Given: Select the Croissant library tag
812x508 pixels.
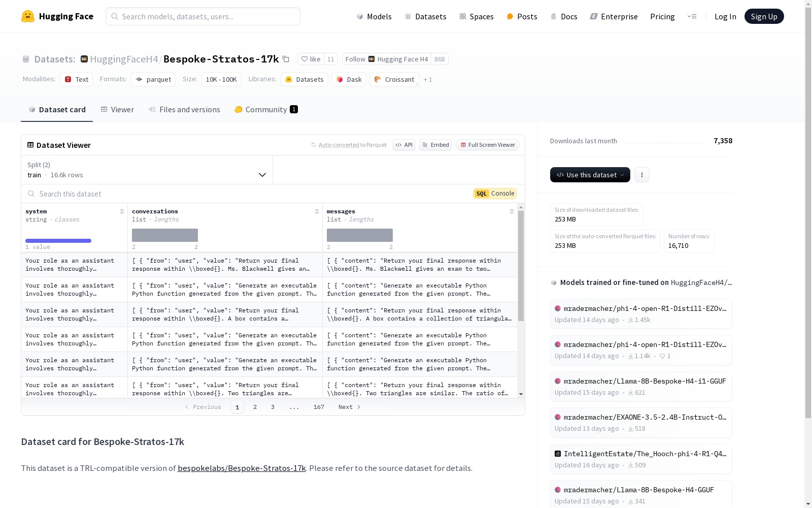Looking at the screenshot, I should [x=394, y=79].
